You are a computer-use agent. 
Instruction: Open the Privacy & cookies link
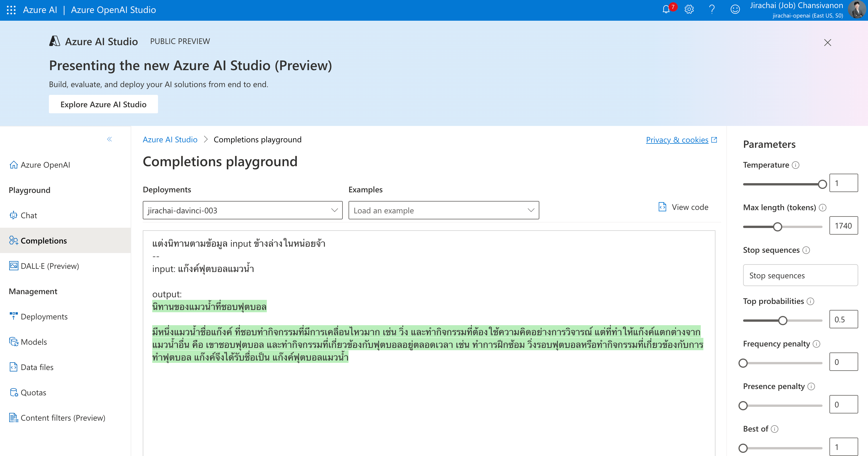coord(677,140)
